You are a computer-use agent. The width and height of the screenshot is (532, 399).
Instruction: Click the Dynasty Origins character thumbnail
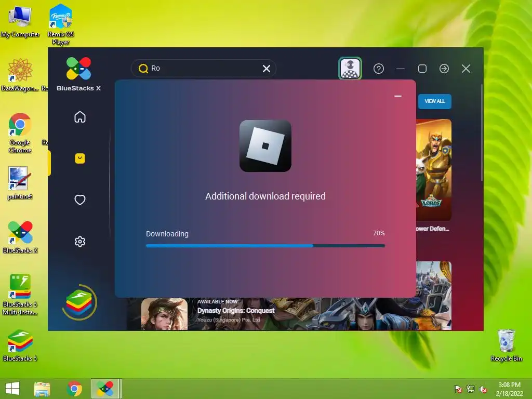coord(164,314)
